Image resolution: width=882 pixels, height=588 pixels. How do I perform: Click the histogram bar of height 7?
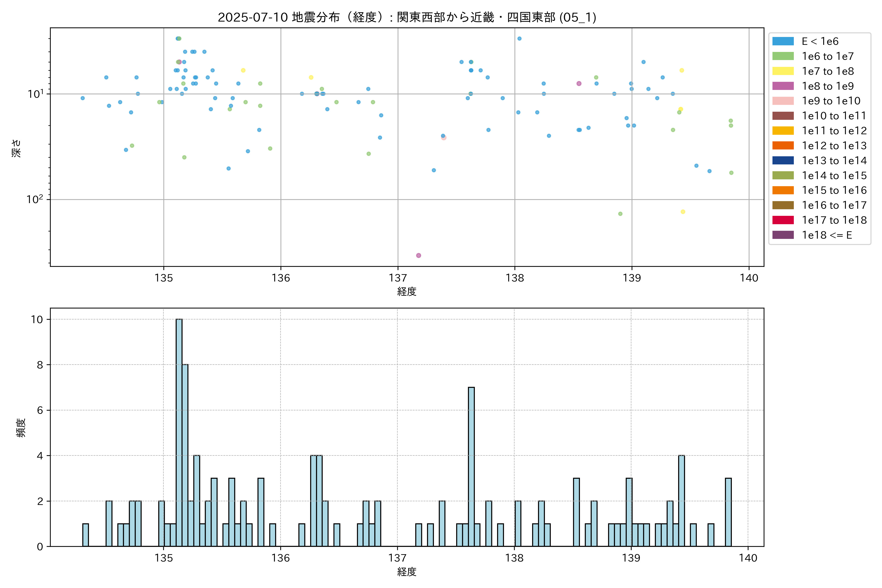coord(471,467)
